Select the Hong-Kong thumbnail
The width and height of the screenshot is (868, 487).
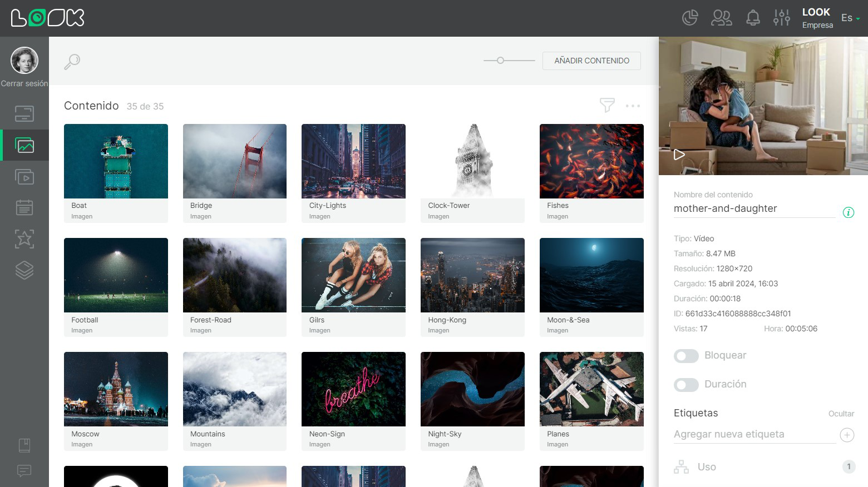pyautogui.click(x=472, y=275)
